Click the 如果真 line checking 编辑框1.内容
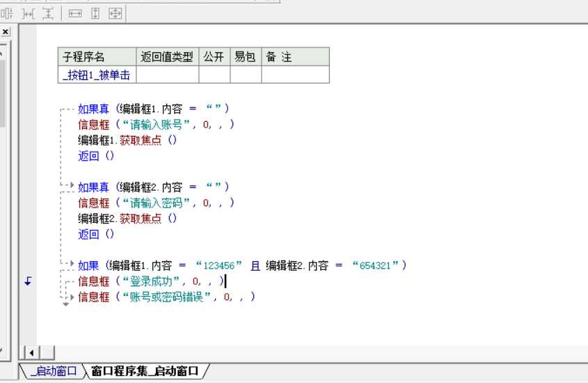 tap(153, 109)
